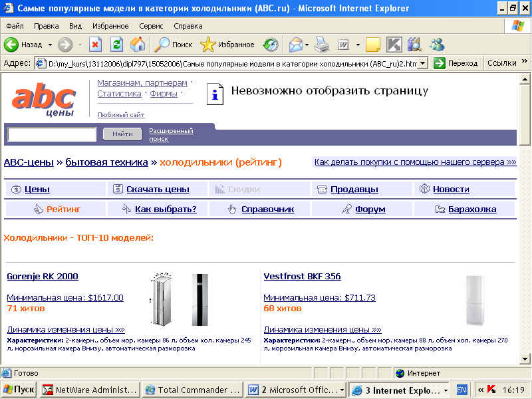
Task: Click the Kaspersky tray icon
Action: point(491,390)
